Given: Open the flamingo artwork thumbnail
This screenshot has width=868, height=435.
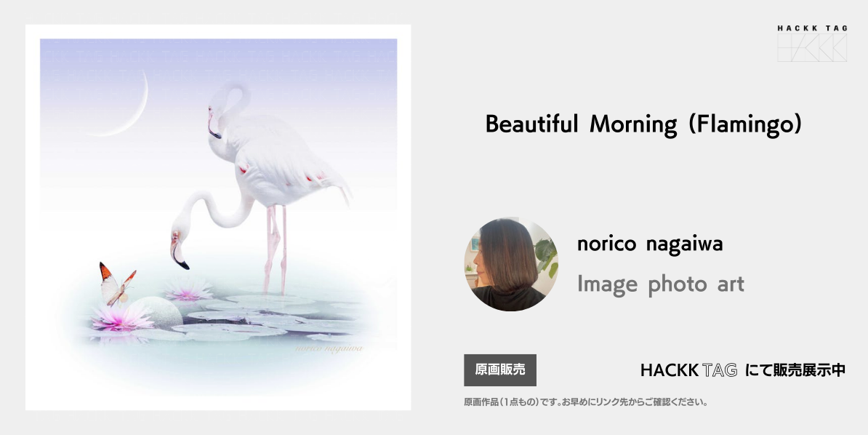Looking at the screenshot, I should click(x=218, y=217).
